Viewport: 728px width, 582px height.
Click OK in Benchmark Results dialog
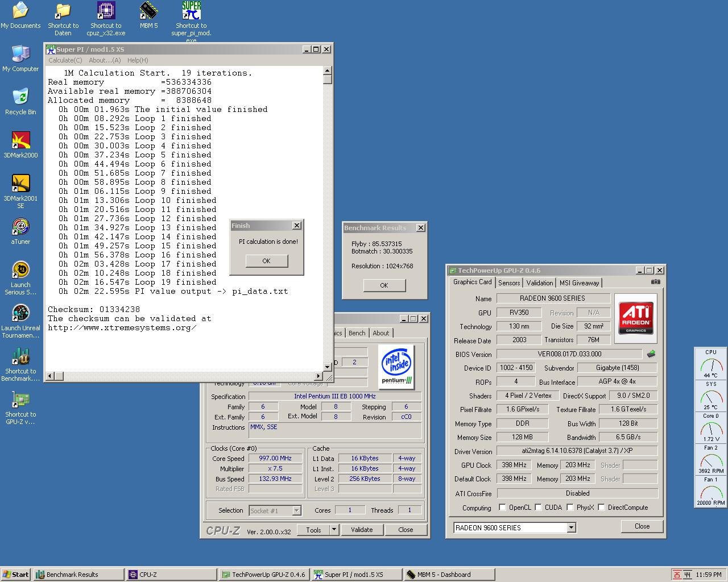(384, 285)
